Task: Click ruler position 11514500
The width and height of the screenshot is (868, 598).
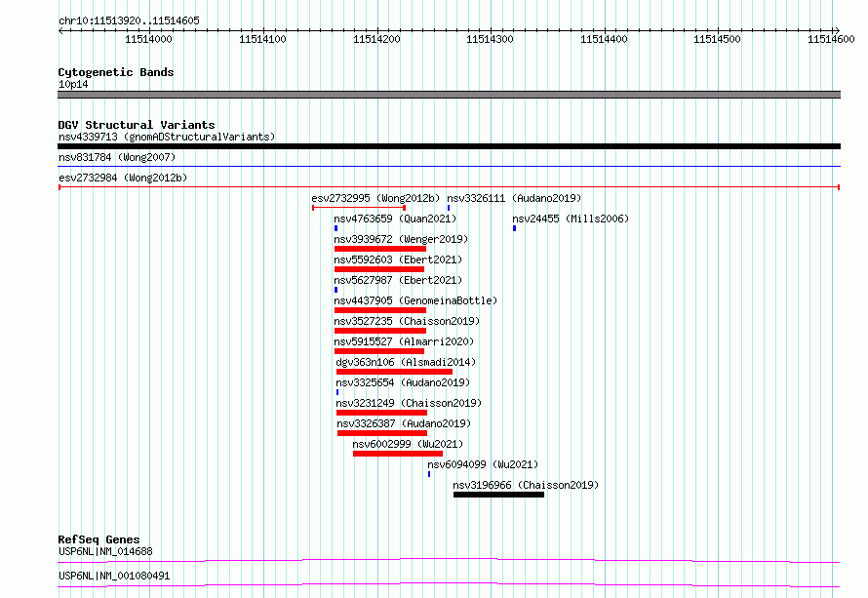Action: click(x=718, y=39)
